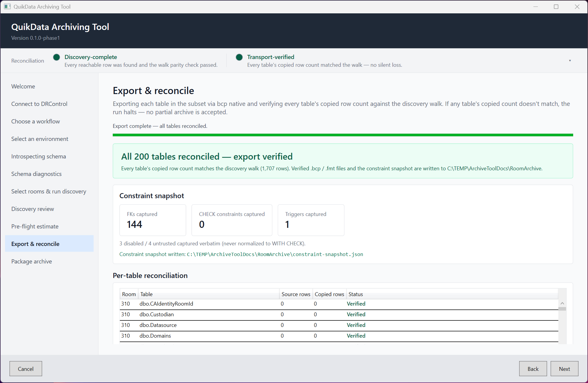The width and height of the screenshot is (588, 383).
Task: Expand the Reconciliation banner dropdown arrow
Action: (570, 61)
